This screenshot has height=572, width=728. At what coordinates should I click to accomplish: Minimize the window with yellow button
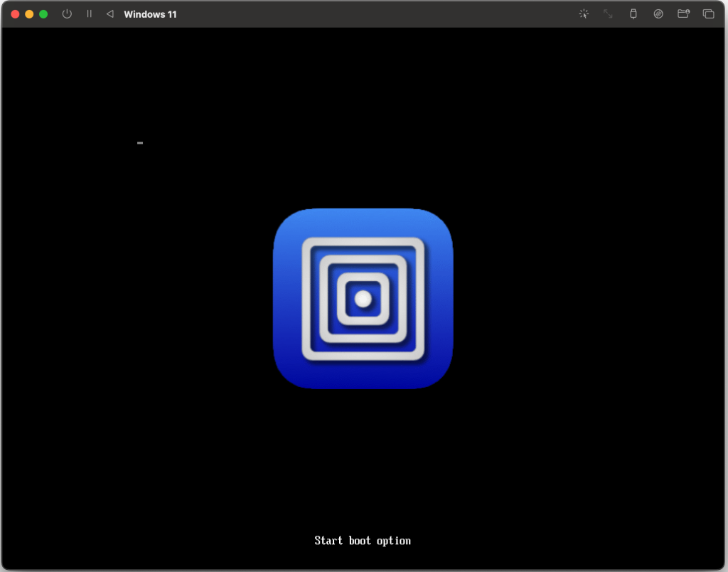pyautogui.click(x=29, y=14)
